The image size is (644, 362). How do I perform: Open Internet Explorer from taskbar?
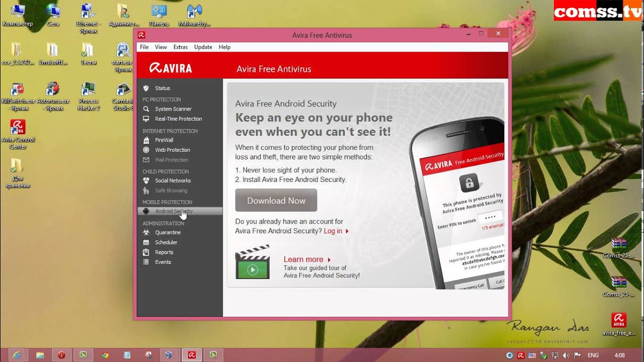click(x=17, y=355)
